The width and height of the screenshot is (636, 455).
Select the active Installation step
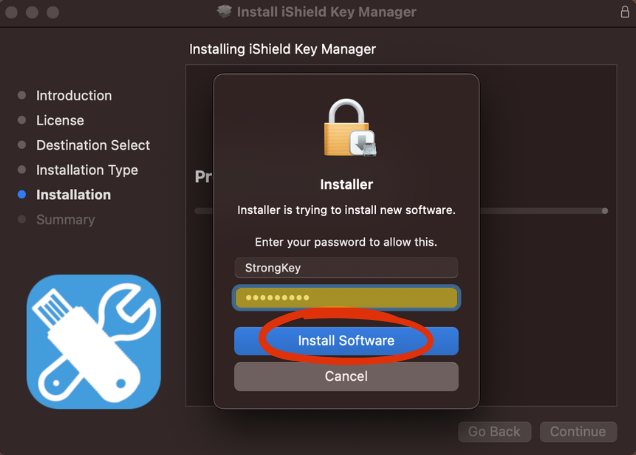point(73,195)
